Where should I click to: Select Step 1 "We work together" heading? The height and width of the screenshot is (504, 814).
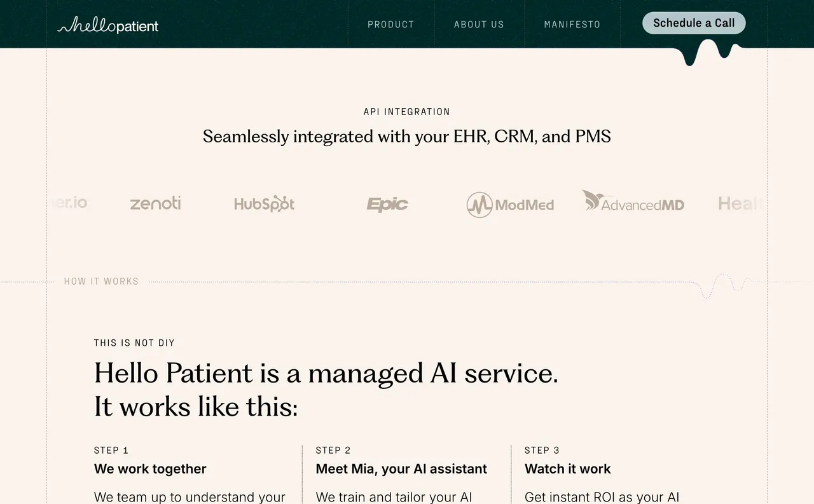(x=150, y=469)
